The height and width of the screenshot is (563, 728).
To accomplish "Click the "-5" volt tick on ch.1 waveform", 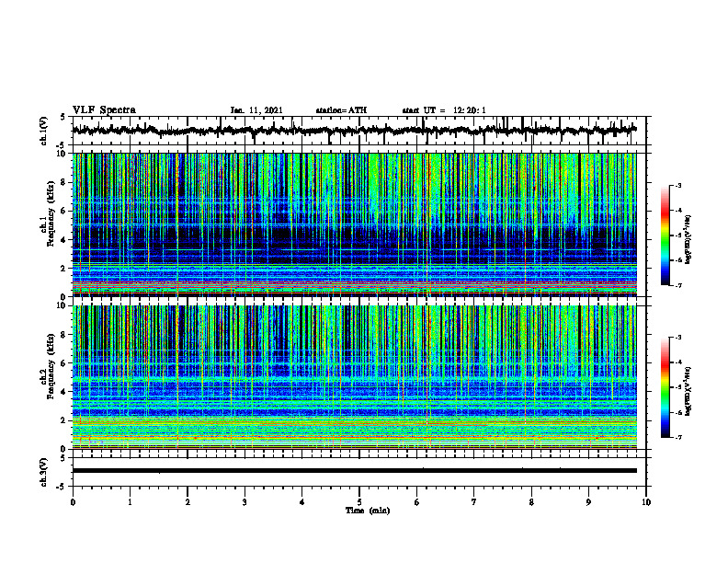I will [61, 144].
